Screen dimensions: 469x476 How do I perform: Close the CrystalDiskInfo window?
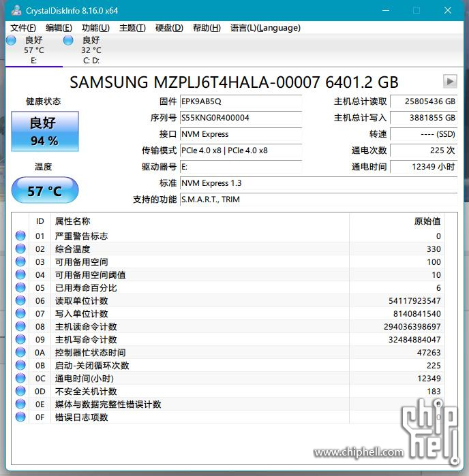pos(448,11)
